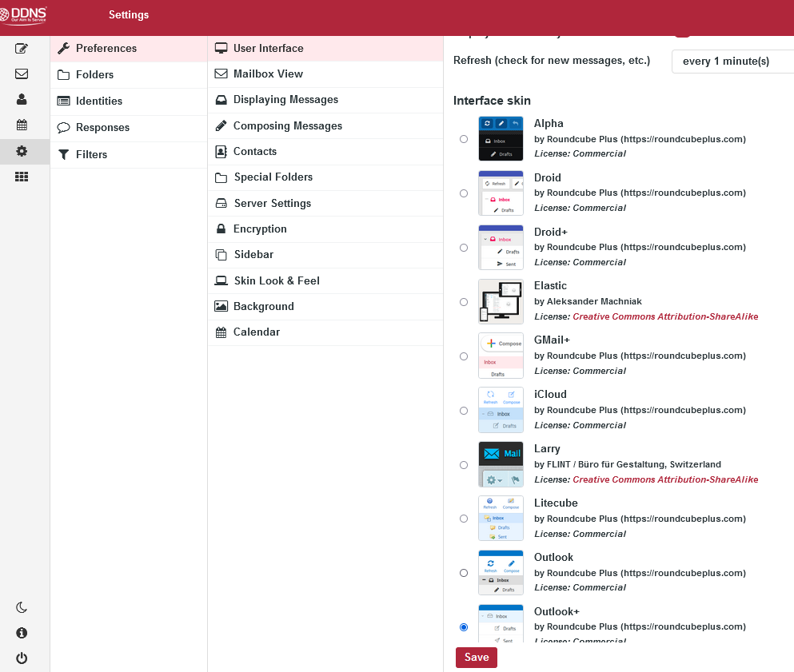This screenshot has width=794, height=672.
Task: Open Displaying Messages preferences section
Action: point(325,100)
